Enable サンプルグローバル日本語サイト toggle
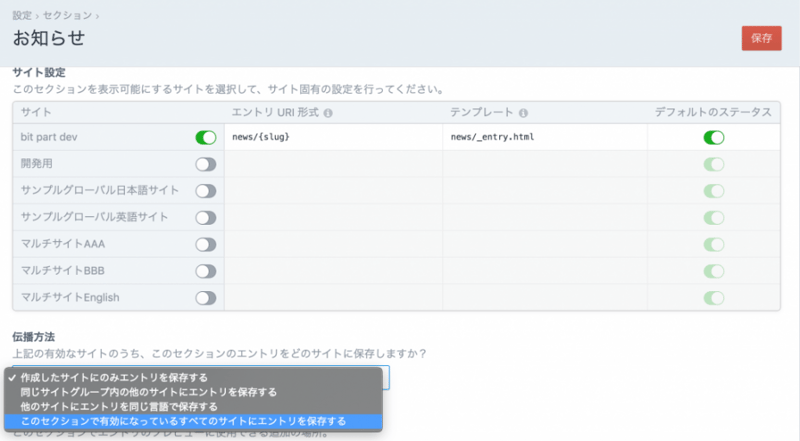The image size is (800, 441). pyautogui.click(x=206, y=190)
